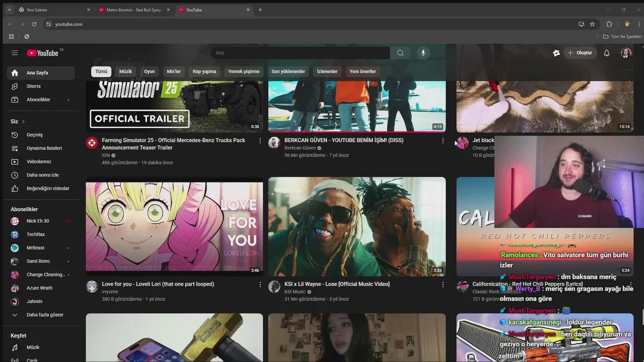Viewport: 644px width, 362px height.
Task: Open Videolarınız in sidebar
Action: [x=41, y=161]
